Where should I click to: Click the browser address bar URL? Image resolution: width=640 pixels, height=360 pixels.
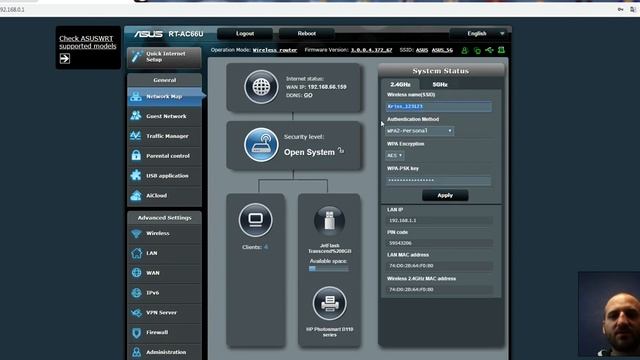(x=12, y=9)
